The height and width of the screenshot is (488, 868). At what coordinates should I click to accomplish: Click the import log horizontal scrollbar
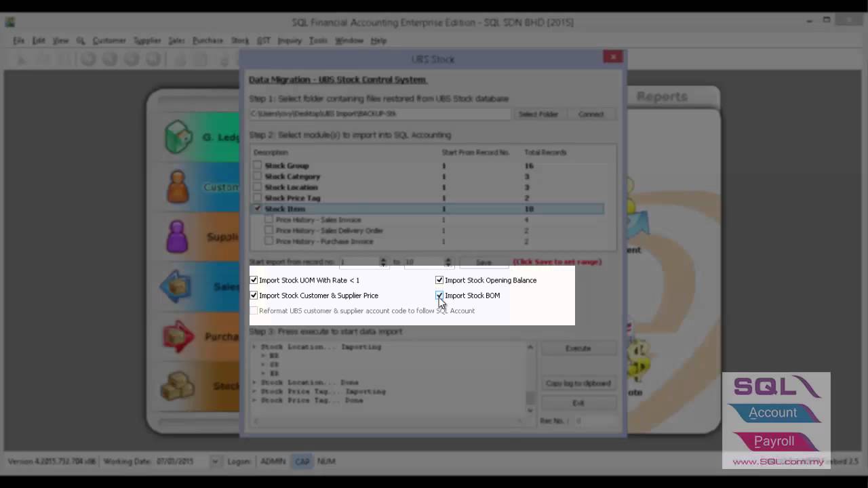click(387, 421)
